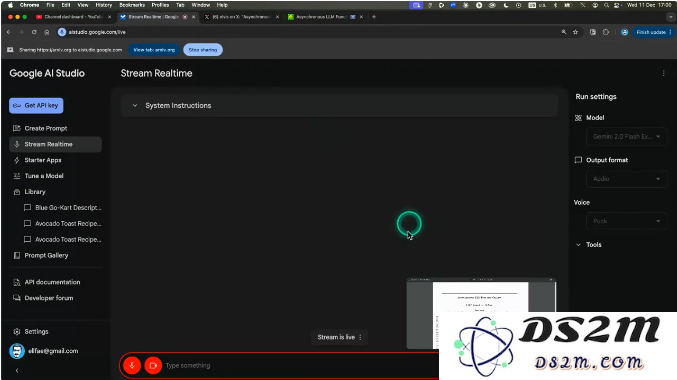Open Starter Apps in the sidebar
The width and height of the screenshot is (677, 380).
55,160
